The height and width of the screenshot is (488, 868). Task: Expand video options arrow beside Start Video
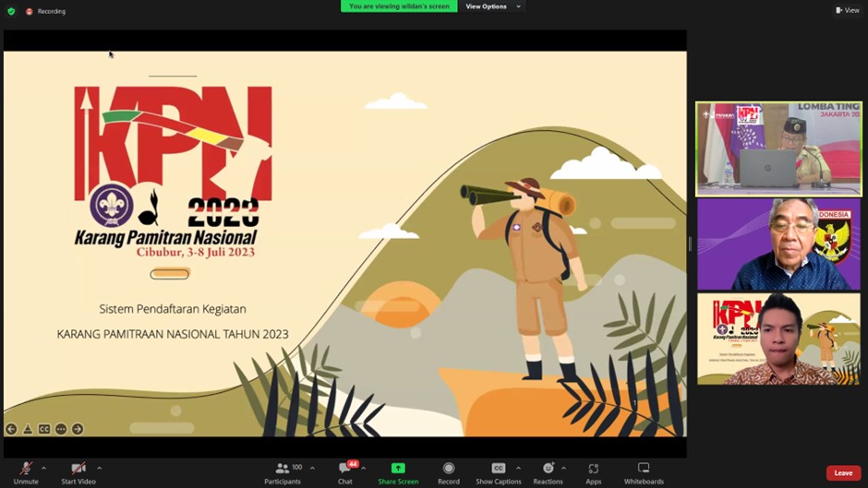(100, 468)
